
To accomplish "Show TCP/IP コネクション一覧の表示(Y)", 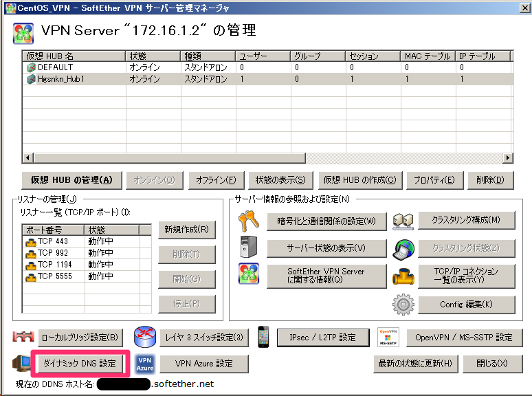I will tap(466, 276).
